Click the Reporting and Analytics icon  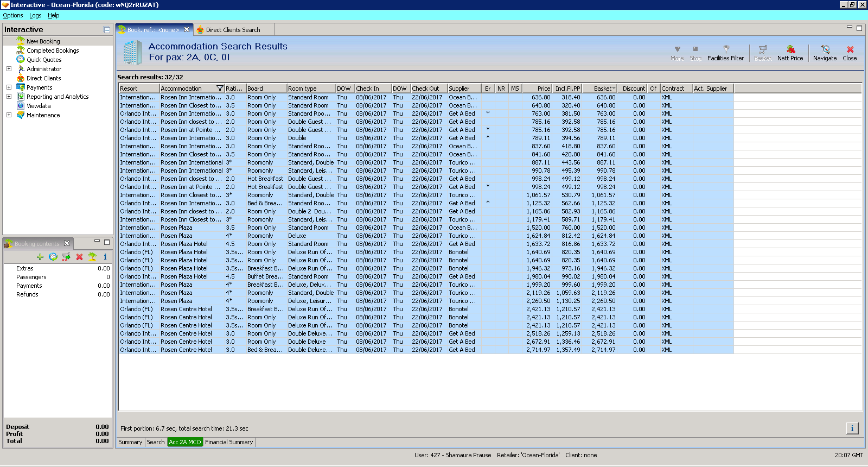(21, 96)
